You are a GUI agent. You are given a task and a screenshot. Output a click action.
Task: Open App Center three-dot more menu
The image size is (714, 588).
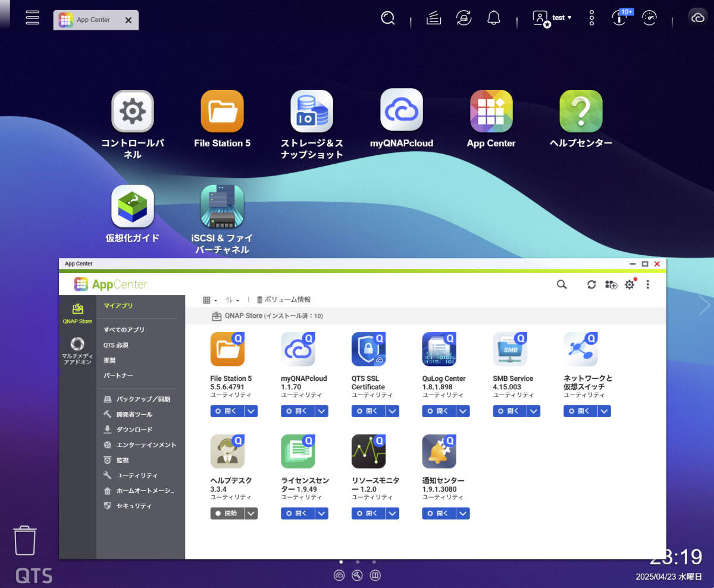click(648, 284)
